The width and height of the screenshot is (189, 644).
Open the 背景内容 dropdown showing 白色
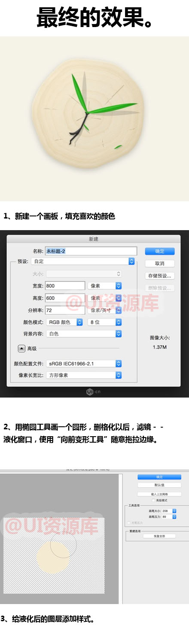click(84, 334)
